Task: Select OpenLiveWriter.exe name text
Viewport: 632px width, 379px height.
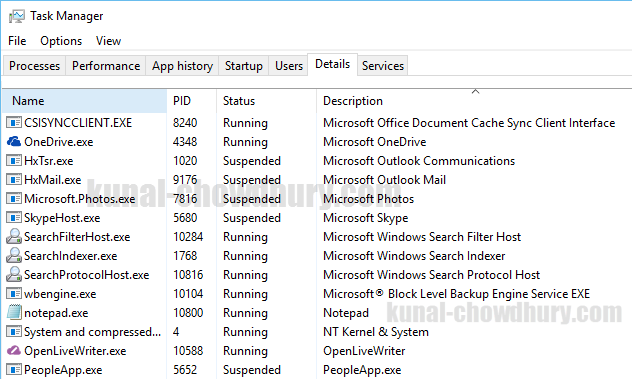Action: click(x=75, y=351)
